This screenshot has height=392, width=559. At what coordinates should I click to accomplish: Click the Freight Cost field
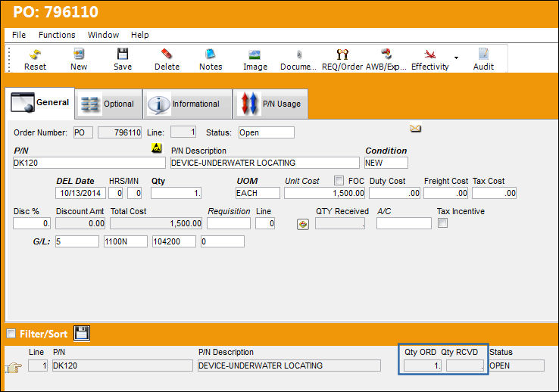[x=445, y=193]
